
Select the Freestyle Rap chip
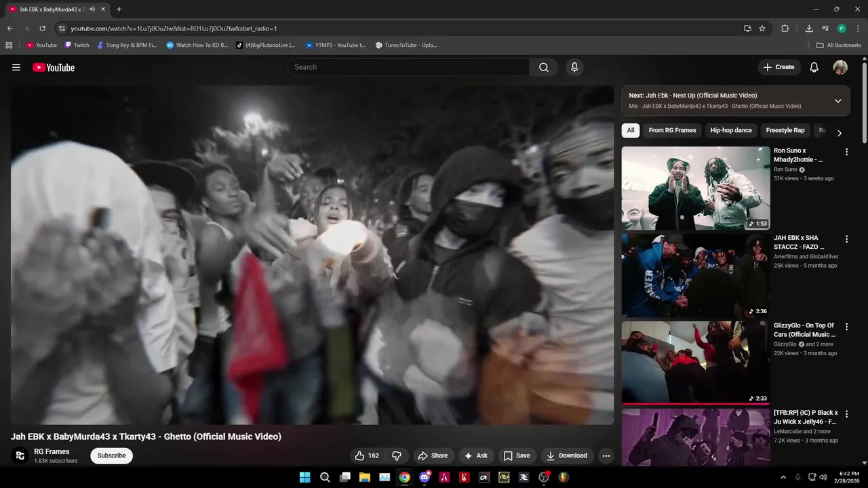point(785,130)
